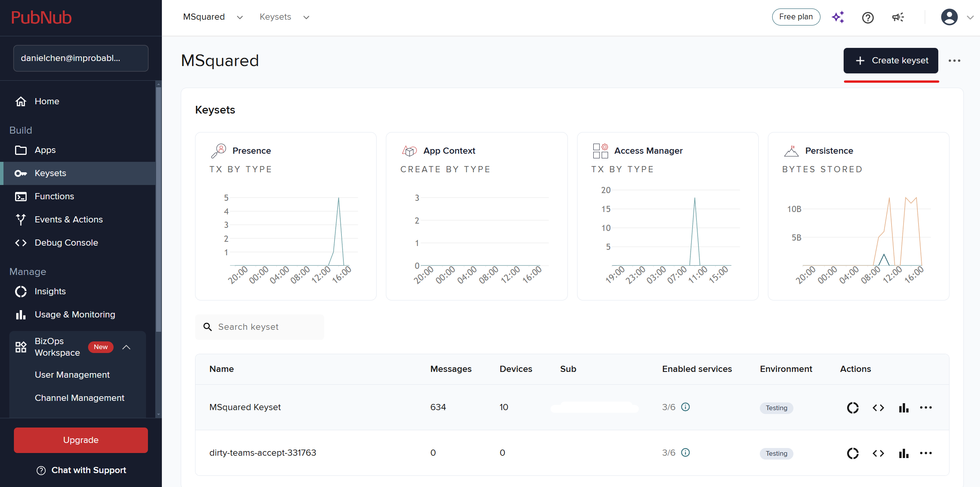The height and width of the screenshot is (487, 980).
Task: Open Events & Actions sidebar item
Action: click(x=68, y=219)
